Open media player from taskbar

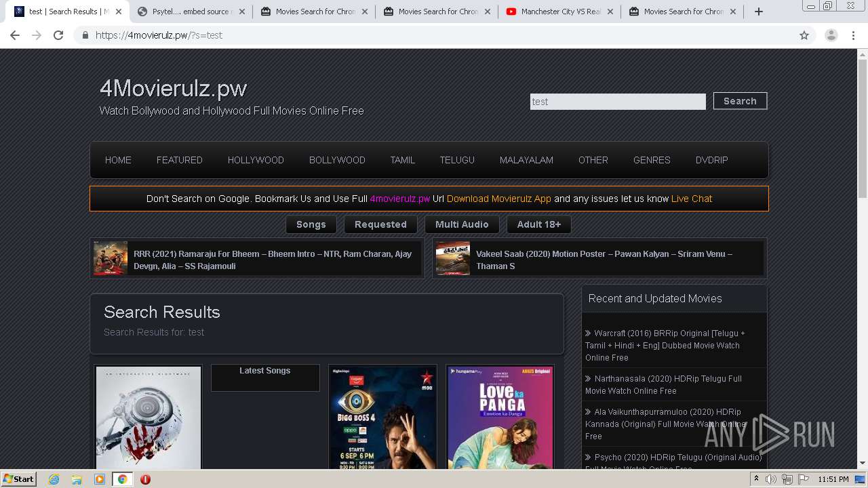[100, 479]
